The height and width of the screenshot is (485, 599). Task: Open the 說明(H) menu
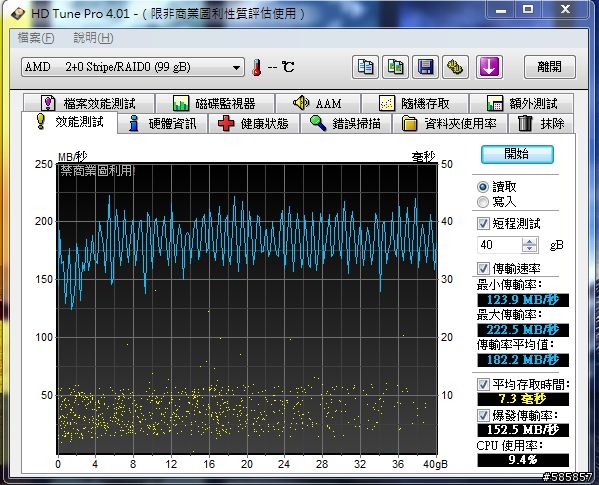click(x=93, y=38)
